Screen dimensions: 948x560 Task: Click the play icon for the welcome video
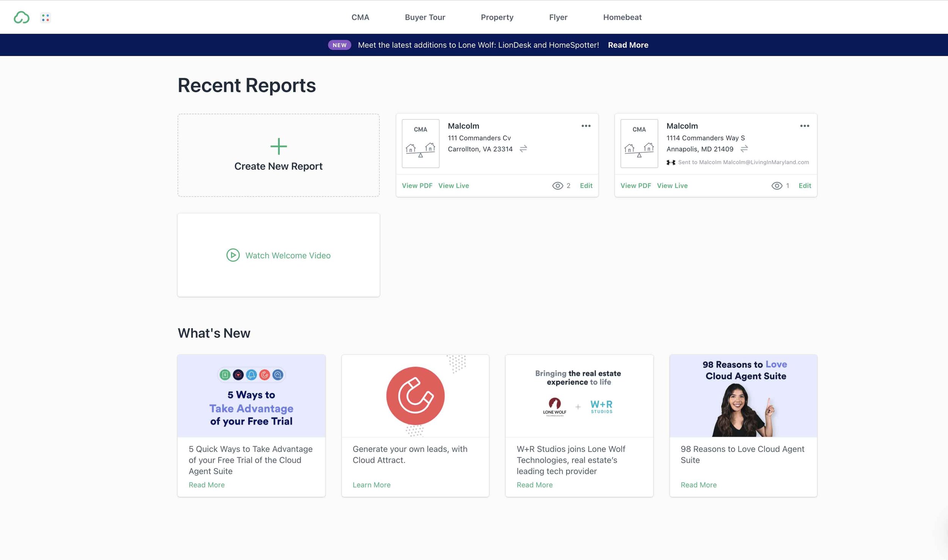click(x=233, y=255)
